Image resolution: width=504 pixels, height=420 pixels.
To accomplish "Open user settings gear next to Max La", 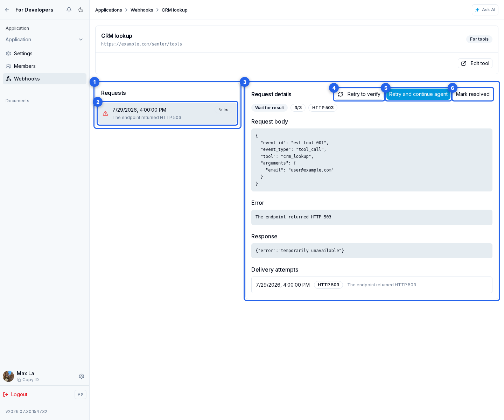I will pyautogui.click(x=82, y=376).
